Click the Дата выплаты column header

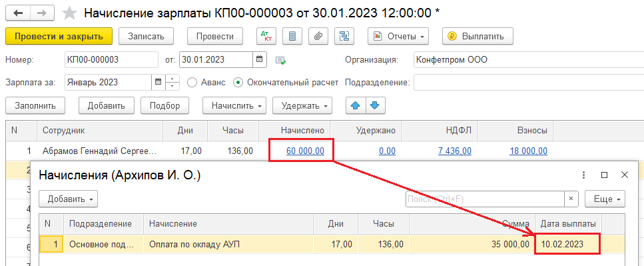pos(569,223)
